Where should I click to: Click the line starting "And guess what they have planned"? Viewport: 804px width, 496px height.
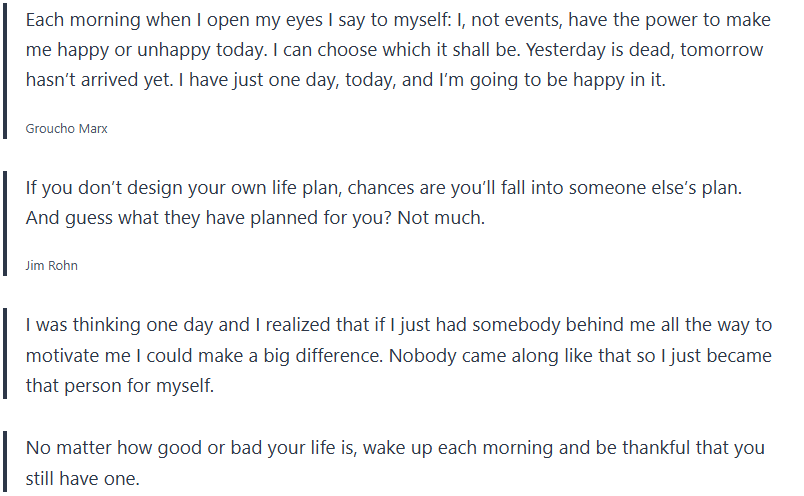tap(255, 217)
